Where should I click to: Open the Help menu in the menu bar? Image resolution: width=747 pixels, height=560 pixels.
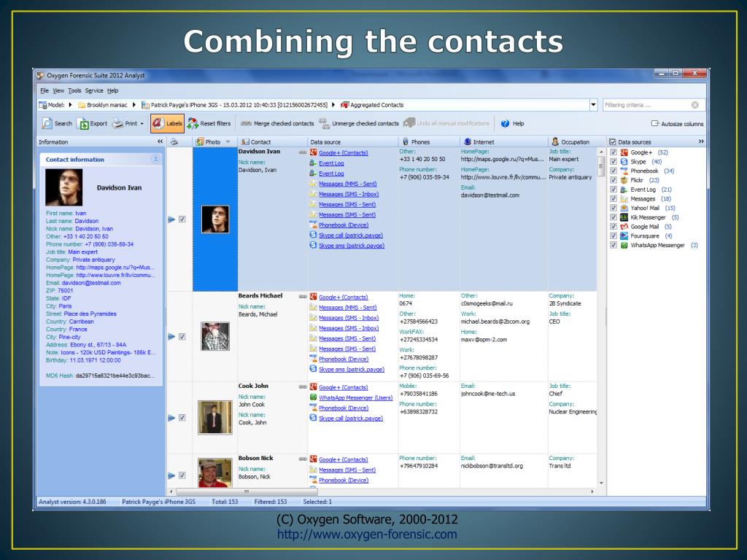coord(113,90)
